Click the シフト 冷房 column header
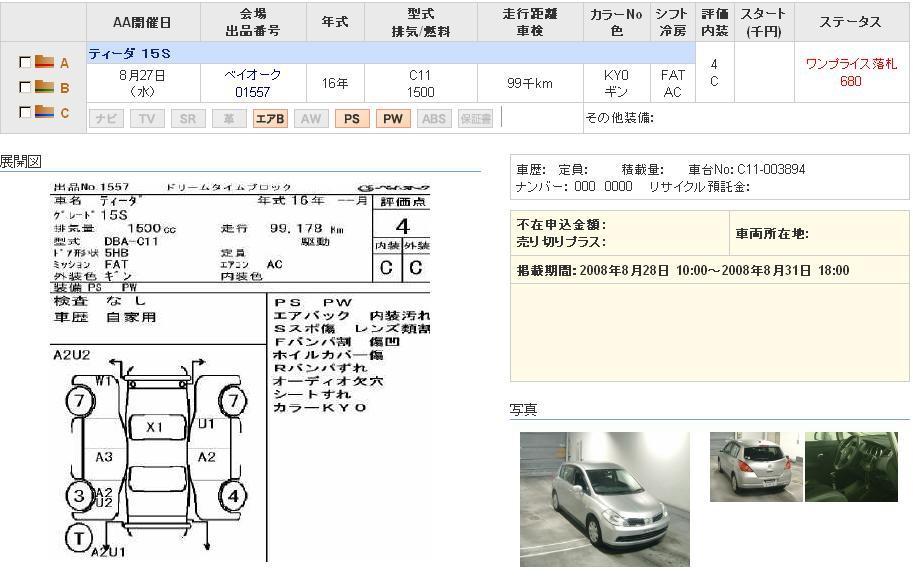913x583 pixels. click(x=672, y=22)
